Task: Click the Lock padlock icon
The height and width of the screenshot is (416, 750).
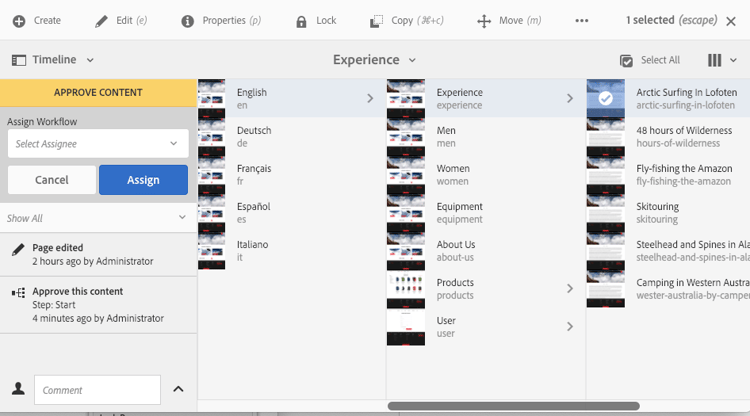Action: tap(301, 22)
